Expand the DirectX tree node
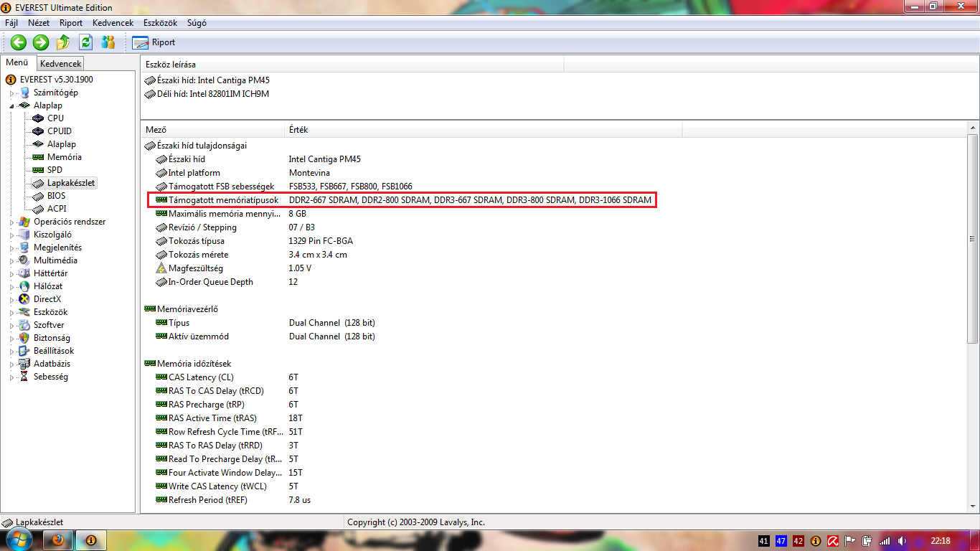Viewport: 980px width, 551px height. (x=11, y=299)
